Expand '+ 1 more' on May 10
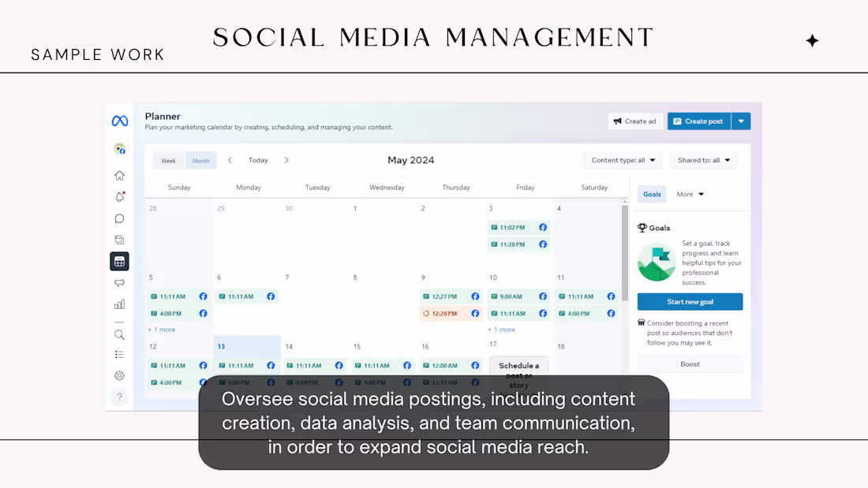This screenshot has width=868, height=488. coord(502,330)
